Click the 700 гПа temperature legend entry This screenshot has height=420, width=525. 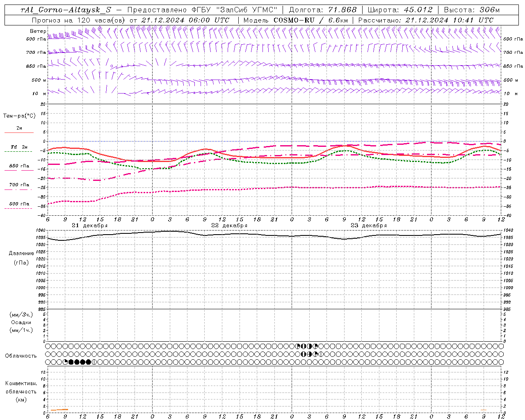pos(19,185)
